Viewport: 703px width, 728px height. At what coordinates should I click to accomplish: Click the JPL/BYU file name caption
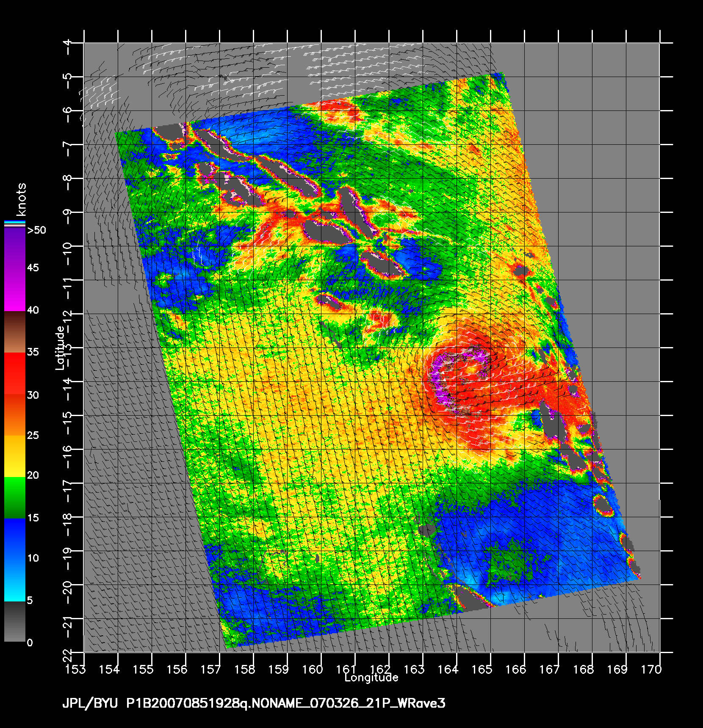254,704
